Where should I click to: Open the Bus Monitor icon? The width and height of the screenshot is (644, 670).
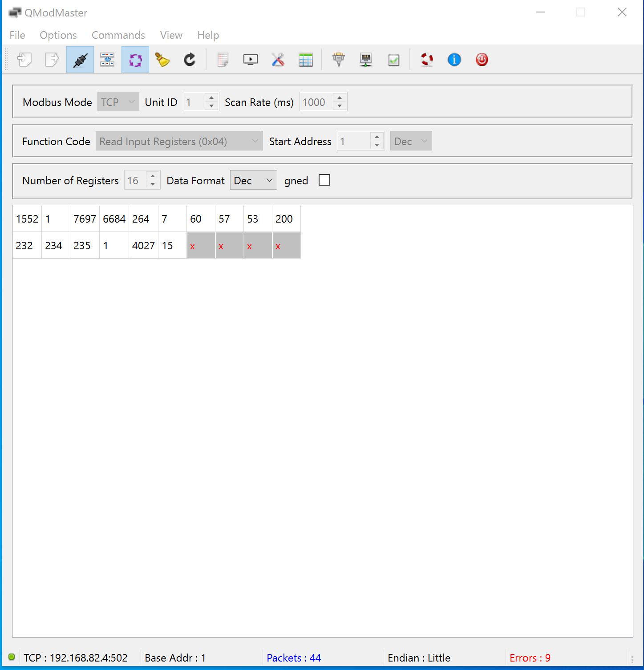[250, 59]
